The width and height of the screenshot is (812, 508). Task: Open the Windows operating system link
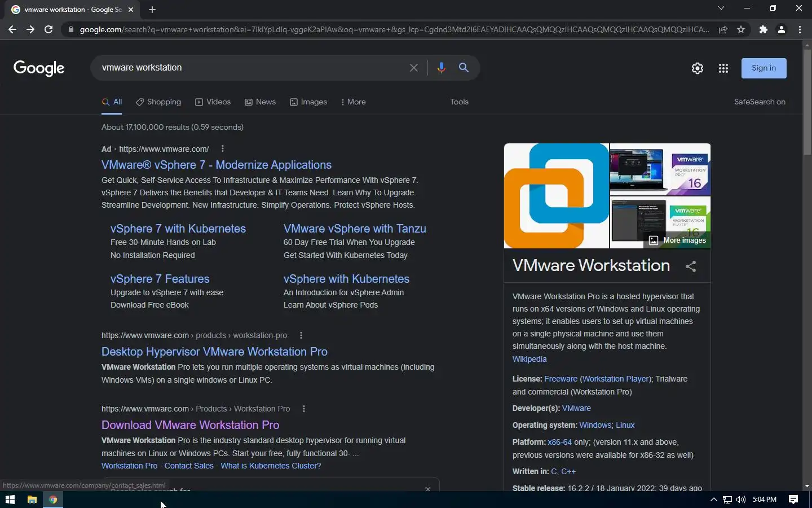[595, 425]
